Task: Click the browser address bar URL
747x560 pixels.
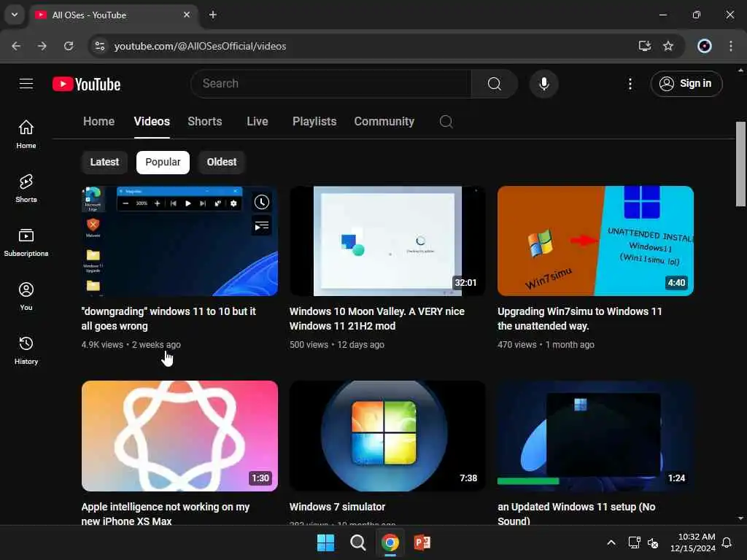Action: (x=200, y=46)
